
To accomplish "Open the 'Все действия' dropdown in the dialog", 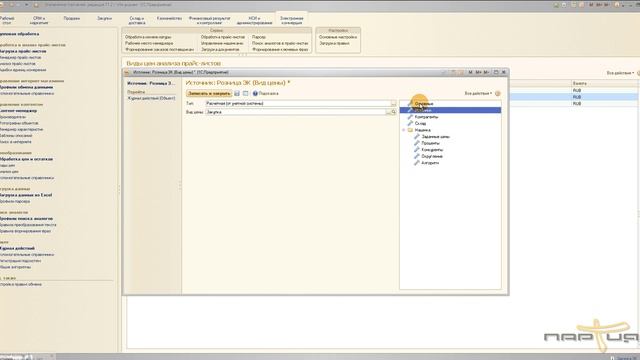I will tap(478, 93).
